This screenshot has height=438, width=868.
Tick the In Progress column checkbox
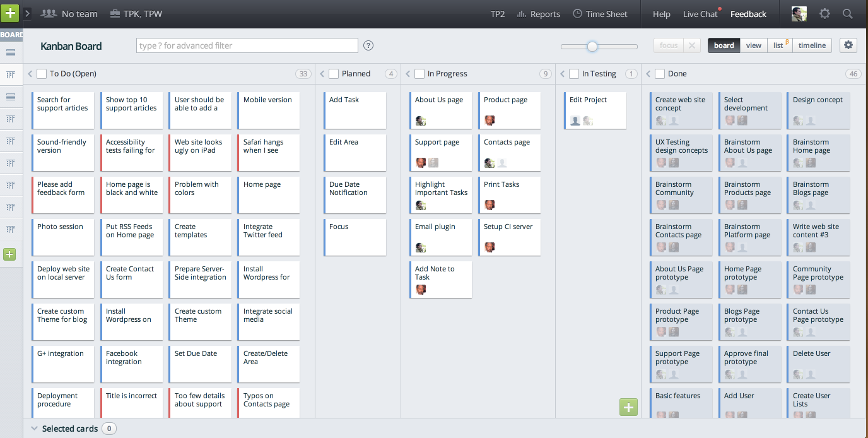click(x=419, y=74)
